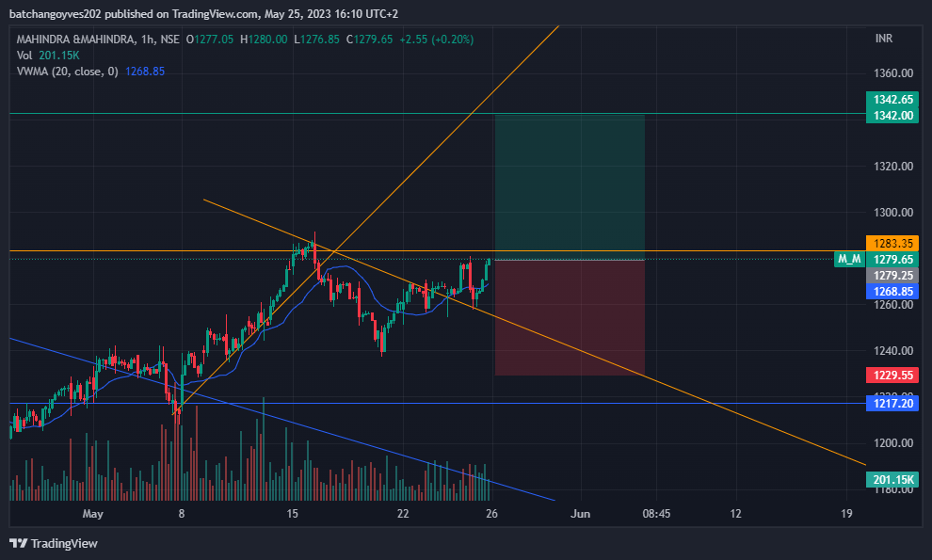The width and height of the screenshot is (932, 560).
Task: Click the 22 date on the time axis
Action: tap(403, 514)
